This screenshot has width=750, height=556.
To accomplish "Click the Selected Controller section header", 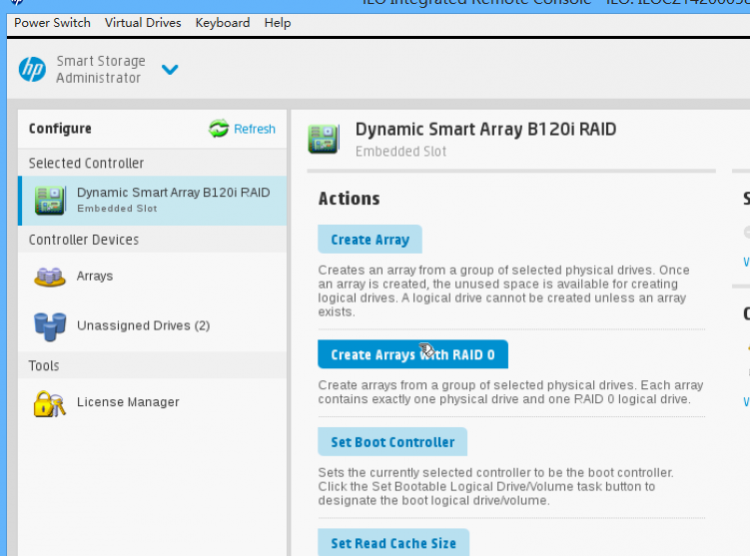I will pyautogui.click(x=86, y=163).
